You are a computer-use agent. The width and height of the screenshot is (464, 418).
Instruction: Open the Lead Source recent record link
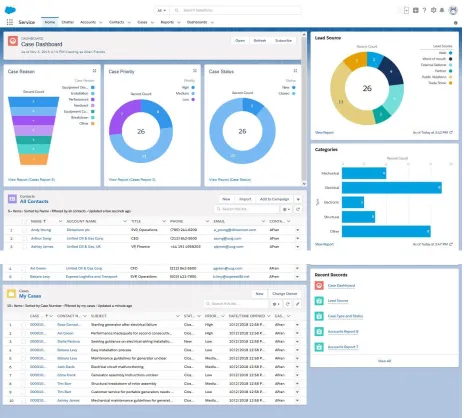pos(338,301)
